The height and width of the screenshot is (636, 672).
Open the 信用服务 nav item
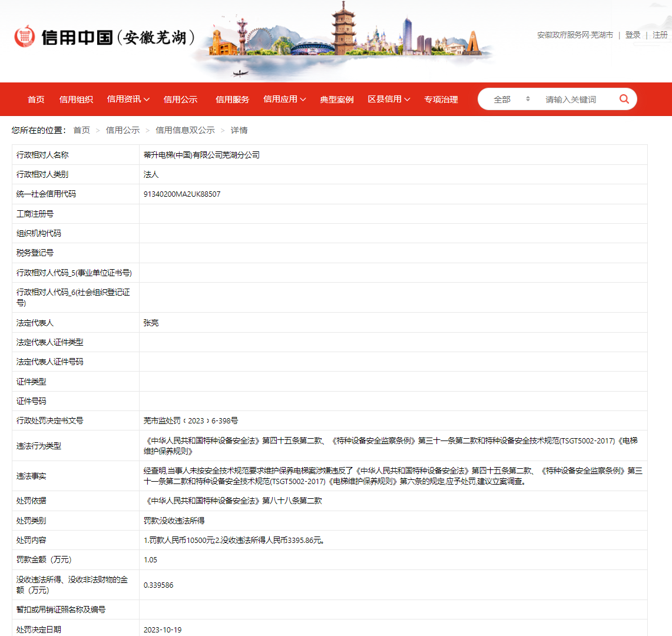click(x=232, y=100)
